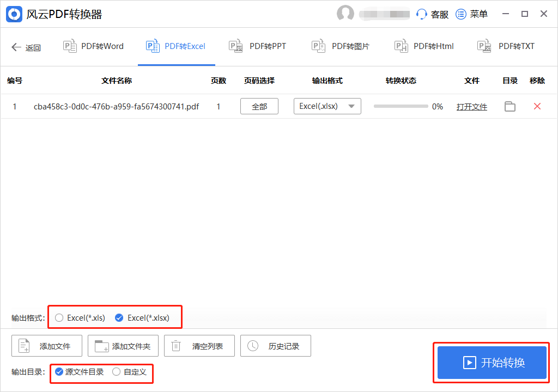Select Excel(*.xlsx) output format
558x392 pixels.
tap(119, 318)
